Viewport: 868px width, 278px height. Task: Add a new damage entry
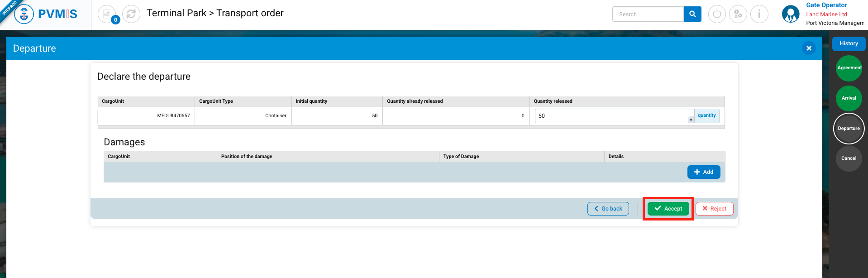(704, 172)
